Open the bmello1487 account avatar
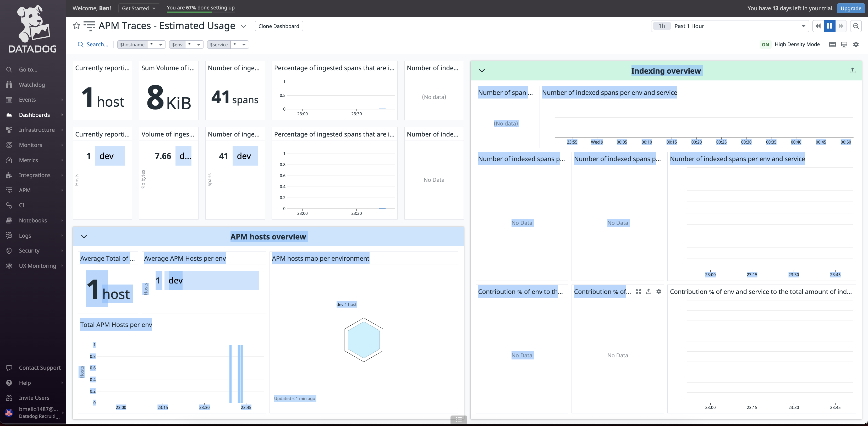The height and width of the screenshot is (426, 868). pyautogui.click(x=9, y=413)
